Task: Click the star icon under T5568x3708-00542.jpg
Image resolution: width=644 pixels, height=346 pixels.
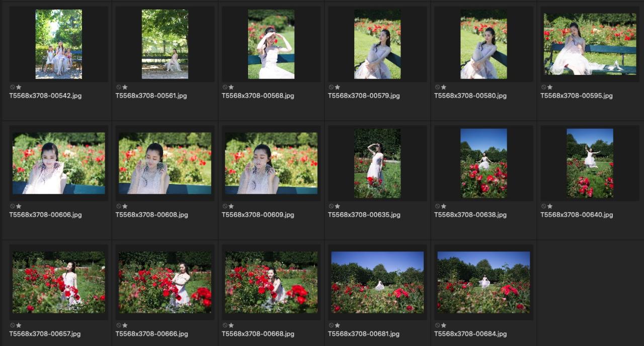Action: coord(19,87)
